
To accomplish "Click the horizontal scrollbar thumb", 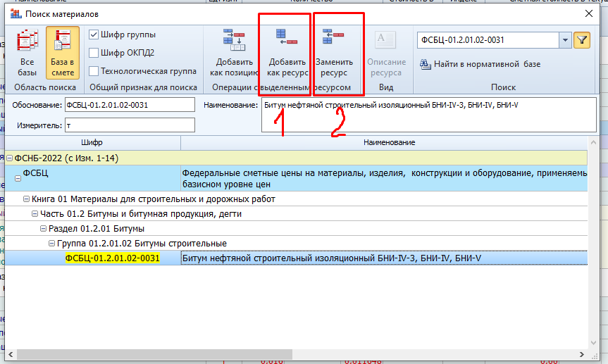I will [154, 354].
